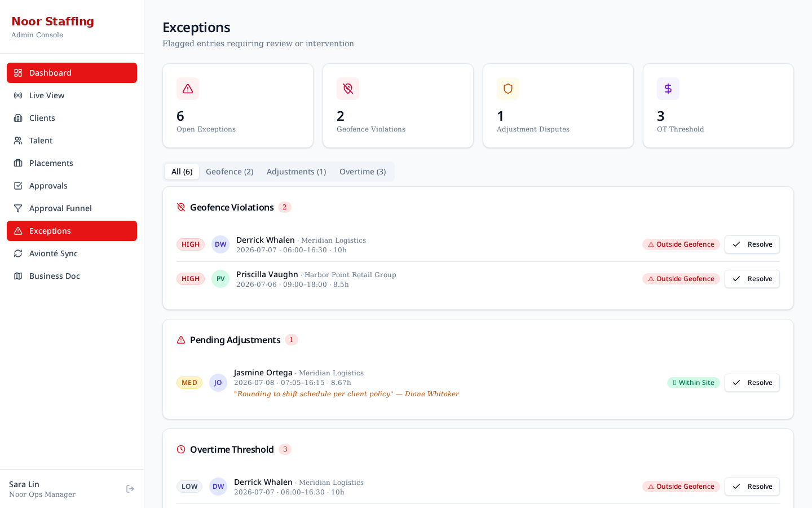
Task: Resolve Priscilla Vaughn's geofence violation
Action: point(752,279)
